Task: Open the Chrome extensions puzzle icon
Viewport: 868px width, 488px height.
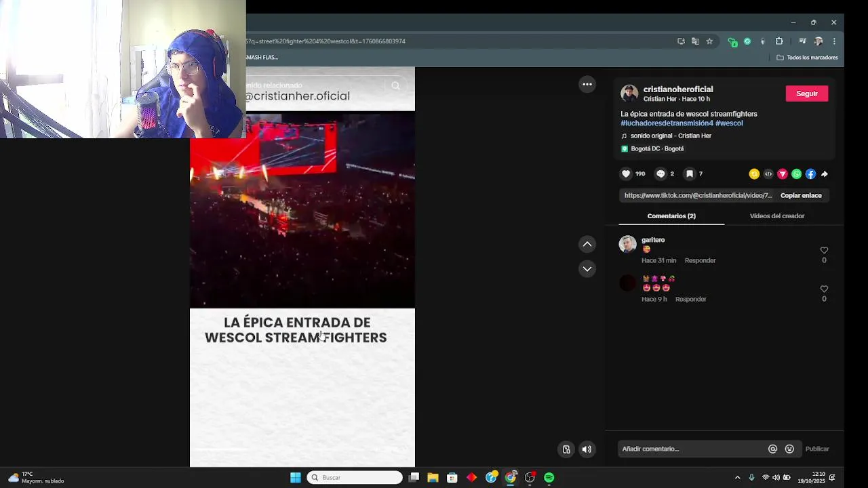Action: point(779,41)
